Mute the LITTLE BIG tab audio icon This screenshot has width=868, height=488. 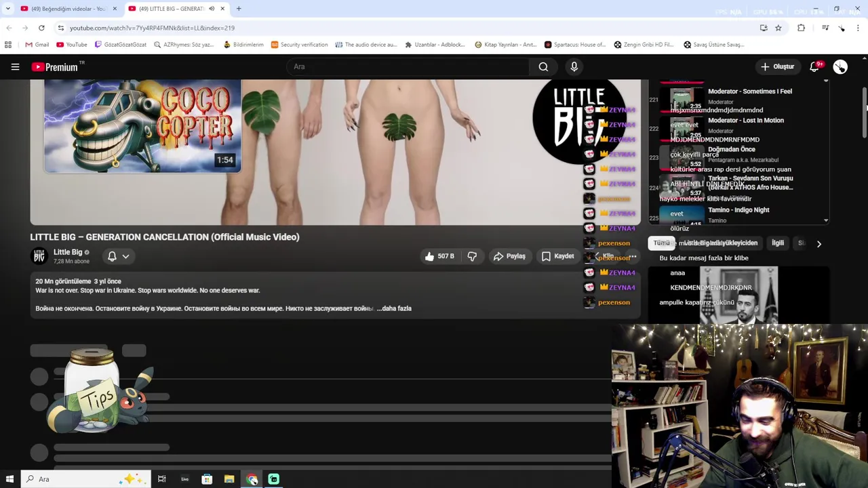[211, 9]
